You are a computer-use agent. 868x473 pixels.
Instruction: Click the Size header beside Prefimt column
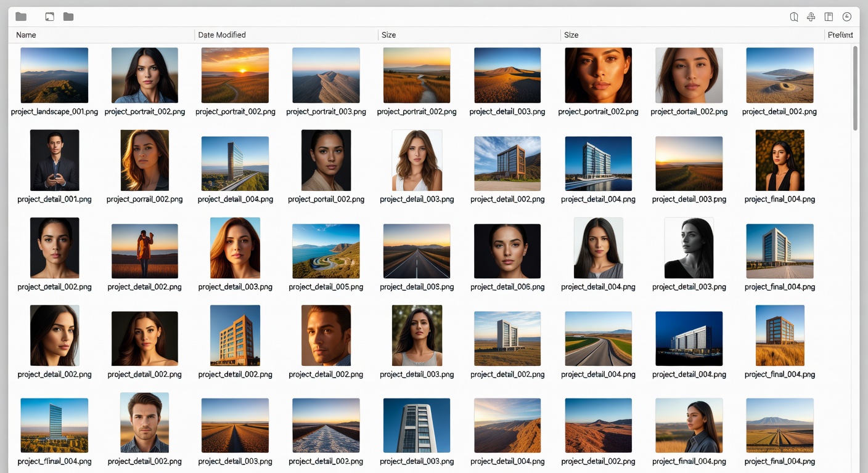tap(571, 35)
